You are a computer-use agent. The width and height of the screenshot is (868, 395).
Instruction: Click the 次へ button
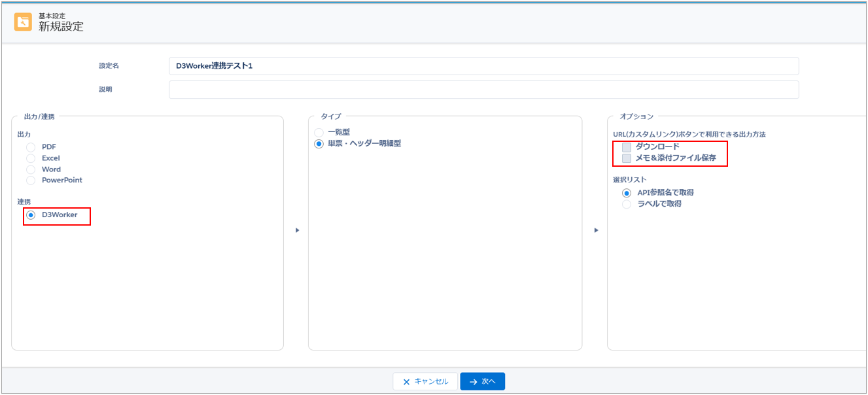click(x=482, y=381)
